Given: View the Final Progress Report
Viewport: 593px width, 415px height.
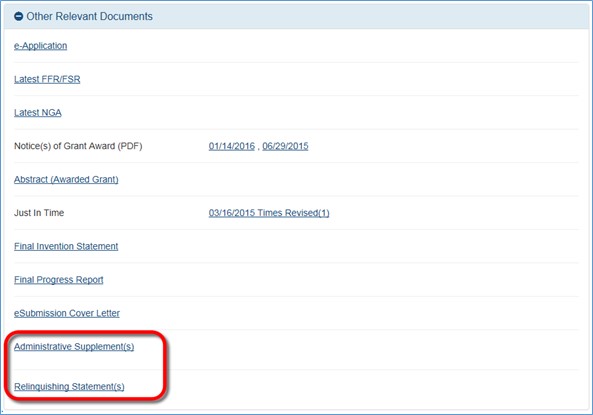Looking at the screenshot, I should pyautogui.click(x=59, y=280).
